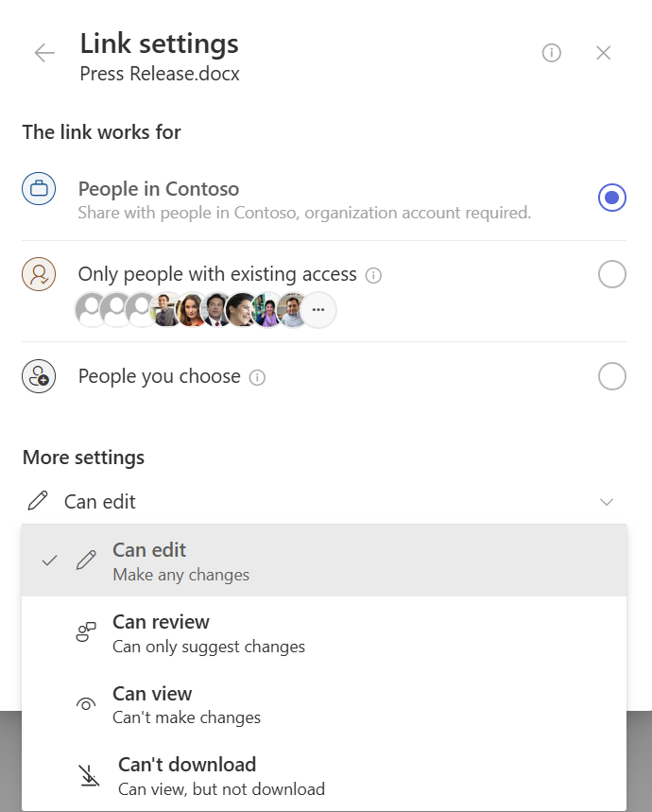The width and height of the screenshot is (652, 812).
Task: Go back using the back arrow
Action: coord(43,53)
